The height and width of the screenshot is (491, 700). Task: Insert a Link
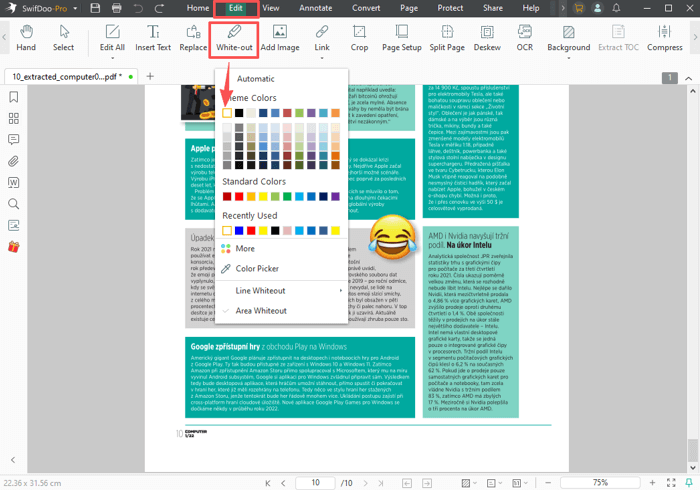(322, 38)
